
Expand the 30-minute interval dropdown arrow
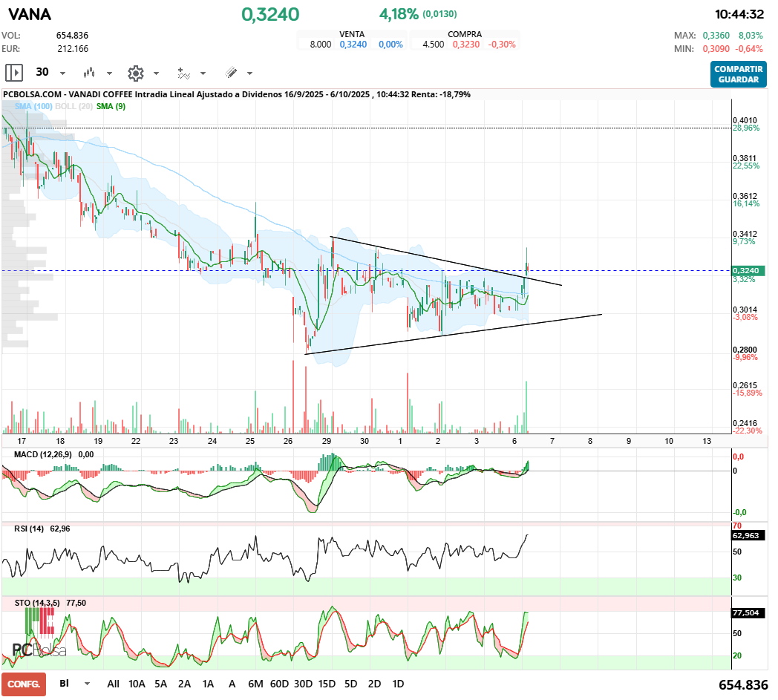[x=62, y=73]
